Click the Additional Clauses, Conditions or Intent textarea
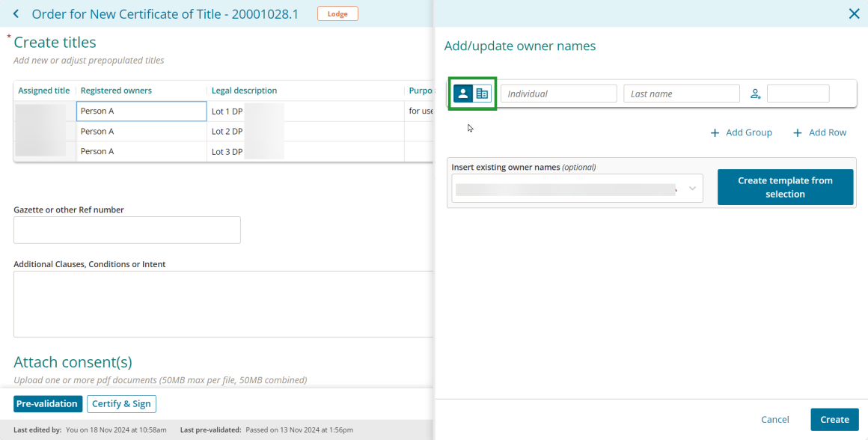The image size is (868, 440). coord(222,304)
